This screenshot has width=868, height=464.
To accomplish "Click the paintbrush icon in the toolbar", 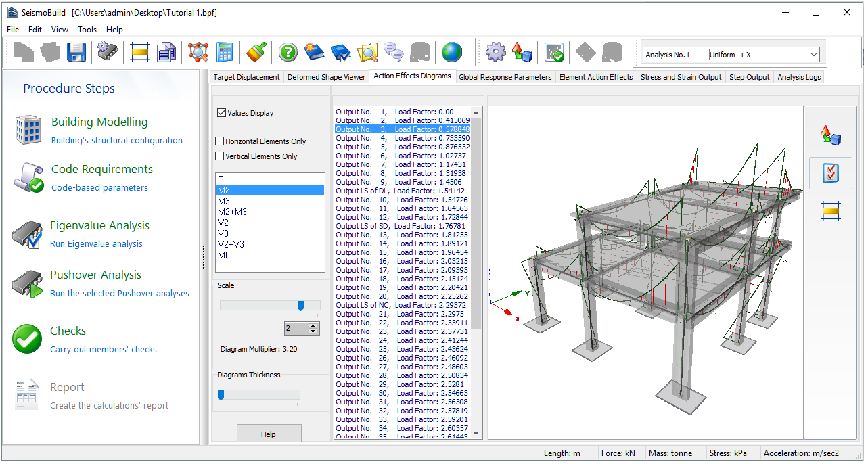I will coord(256,52).
